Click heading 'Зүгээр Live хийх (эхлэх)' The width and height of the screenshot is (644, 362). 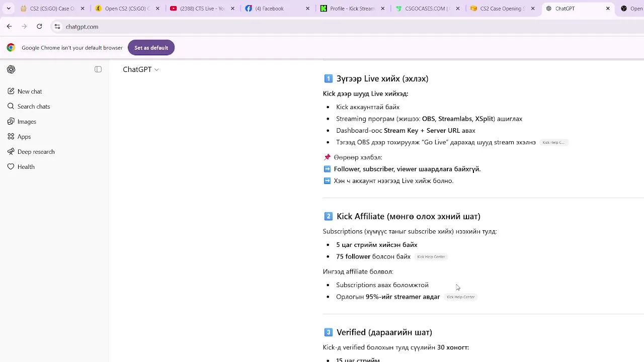(382, 78)
